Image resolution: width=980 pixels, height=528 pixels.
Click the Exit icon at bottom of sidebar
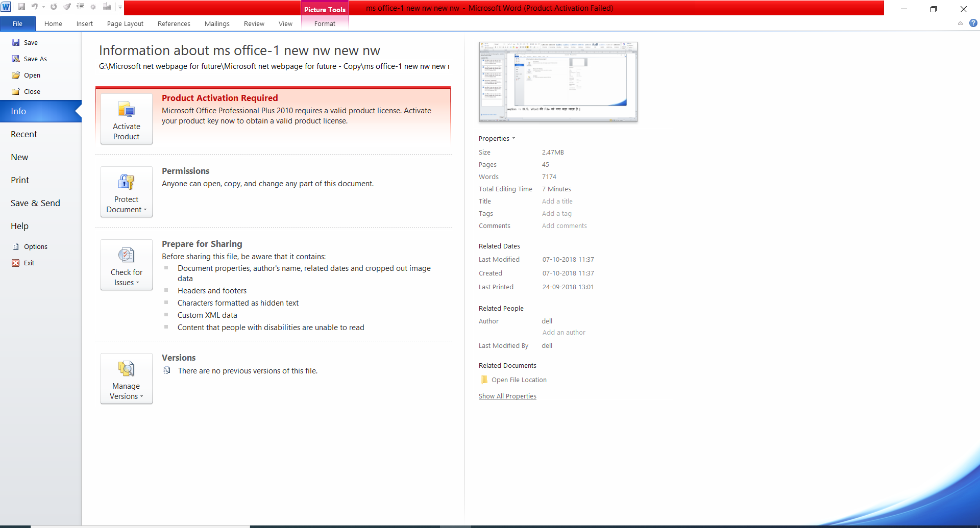pyautogui.click(x=16, y=263)
